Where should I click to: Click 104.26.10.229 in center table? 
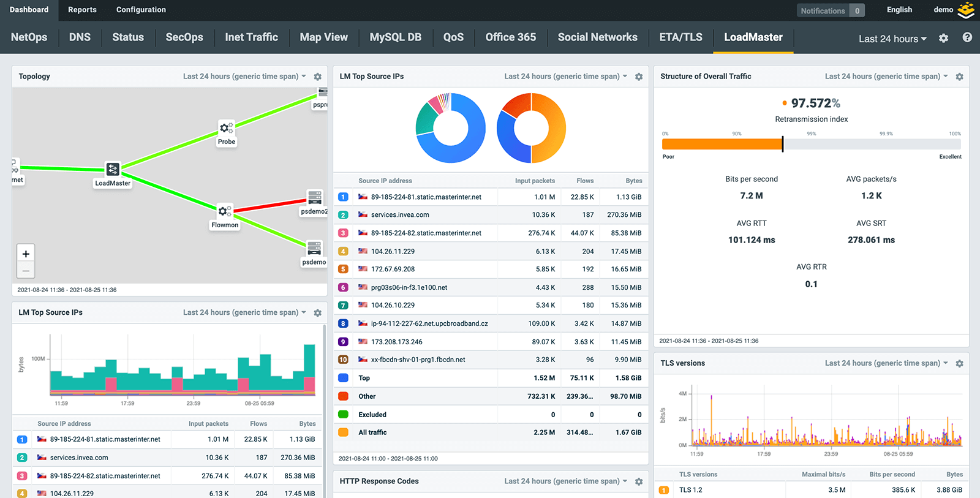(393, 305)
